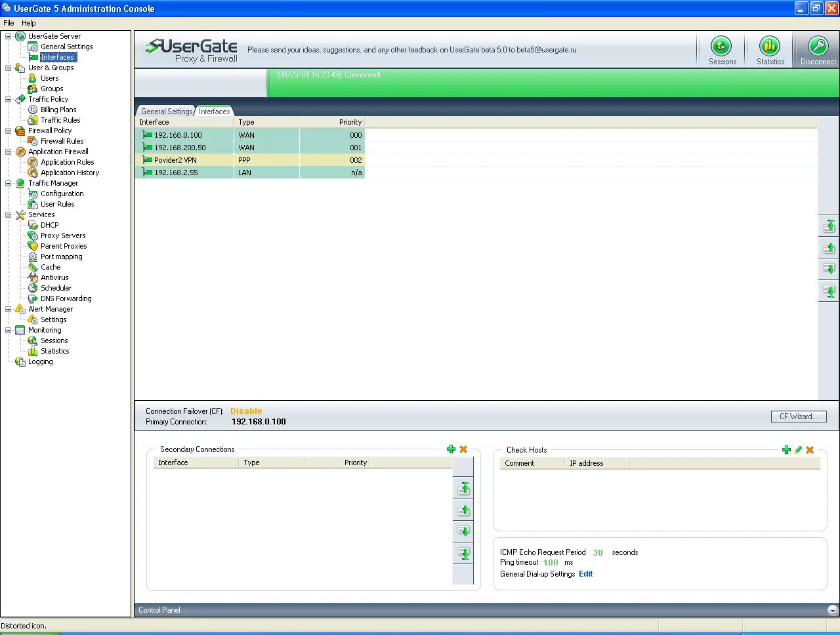This screenshot has width=840, height=635.
Task: Collapse the Services tree node
Action: coord(9,215)
